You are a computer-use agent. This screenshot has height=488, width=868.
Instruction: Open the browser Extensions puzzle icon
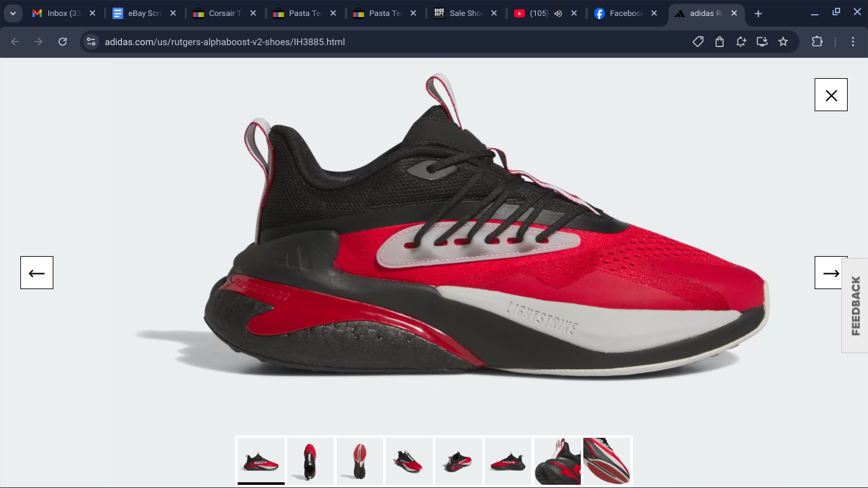tap(817, 42)
